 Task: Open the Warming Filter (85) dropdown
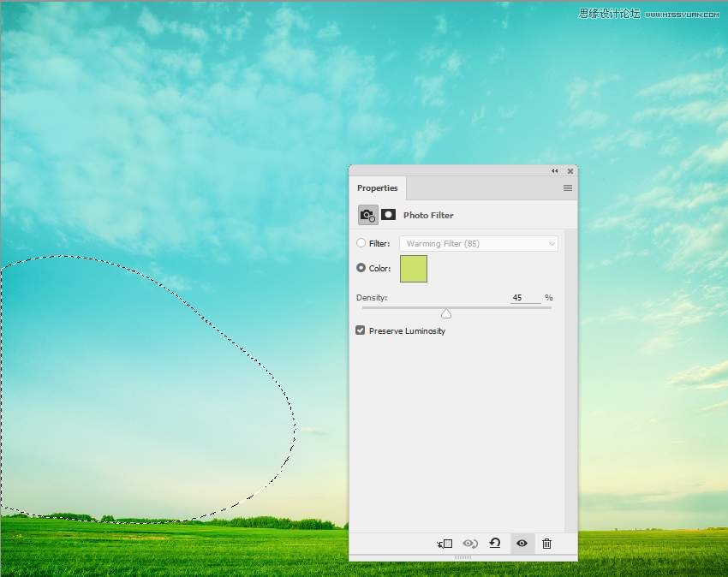478,243
